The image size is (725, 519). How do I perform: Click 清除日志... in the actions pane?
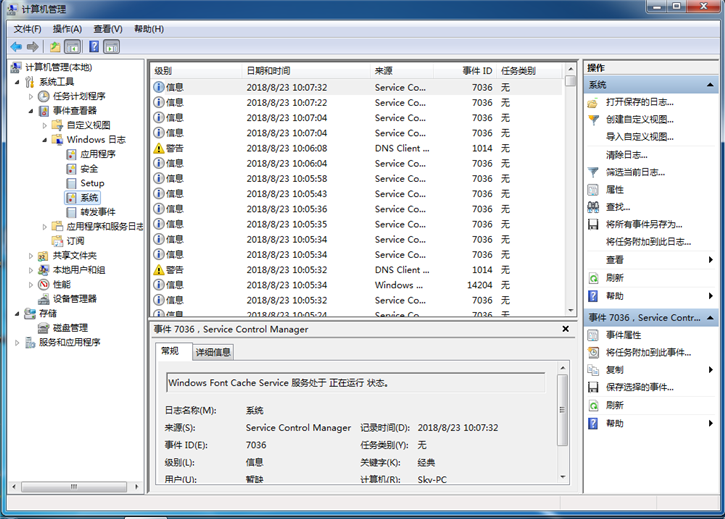(626, 155)
